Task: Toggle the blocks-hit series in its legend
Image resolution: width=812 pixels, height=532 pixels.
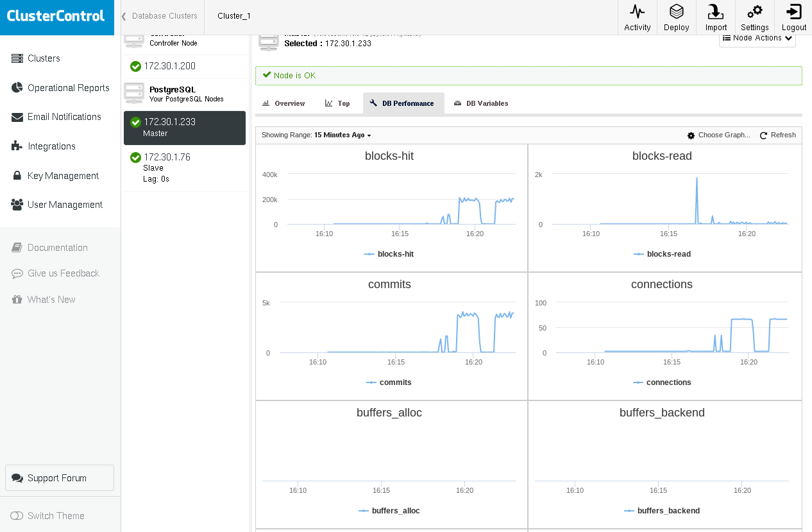Action: coord(389,254)
